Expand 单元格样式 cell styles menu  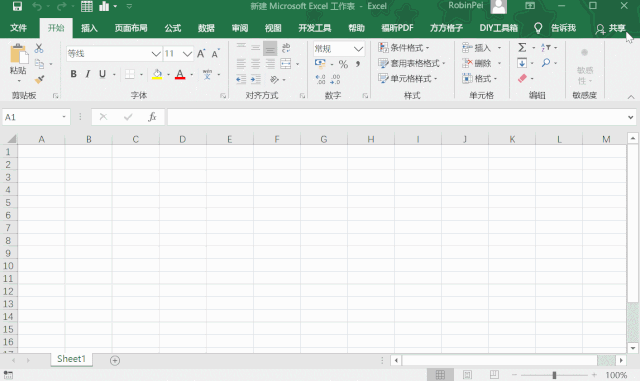tap(408, 78)
